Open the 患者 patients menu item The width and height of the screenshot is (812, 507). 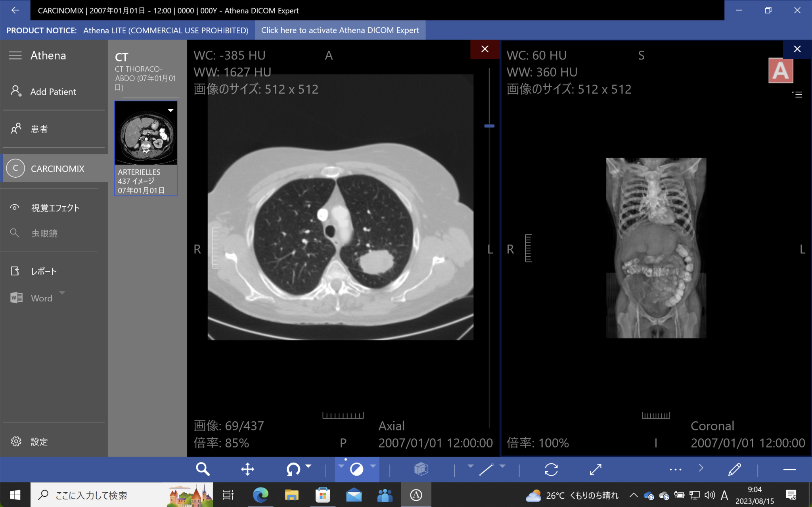pyautogui.click(x=39, y=129)
